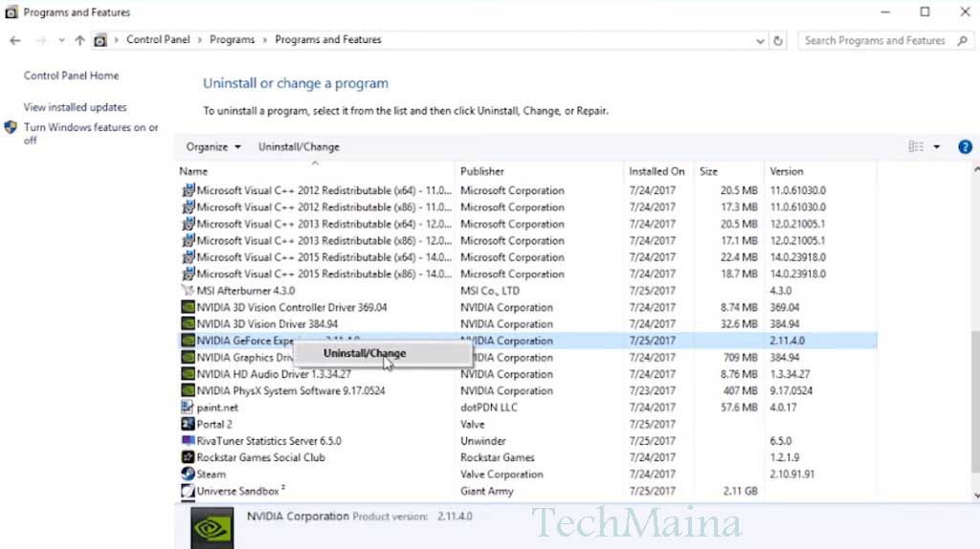Select Visual C++ 2015 Redistributable (x86) icon
Viewport: 980px width, 549px height.
tap(188, 274)
